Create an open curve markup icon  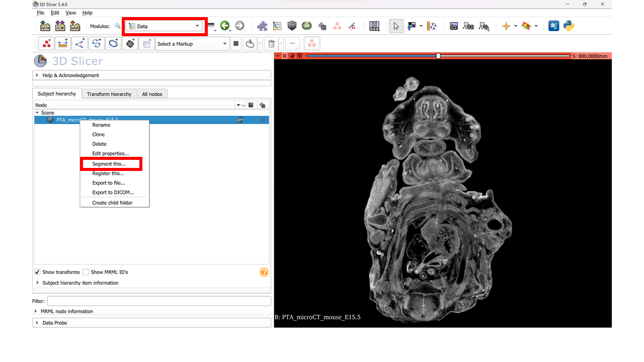[96, 44]
